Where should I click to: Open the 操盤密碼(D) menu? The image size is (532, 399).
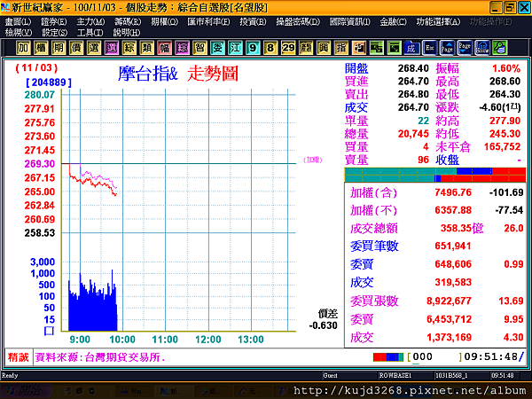pyautogui.click(x=298, y=22)
